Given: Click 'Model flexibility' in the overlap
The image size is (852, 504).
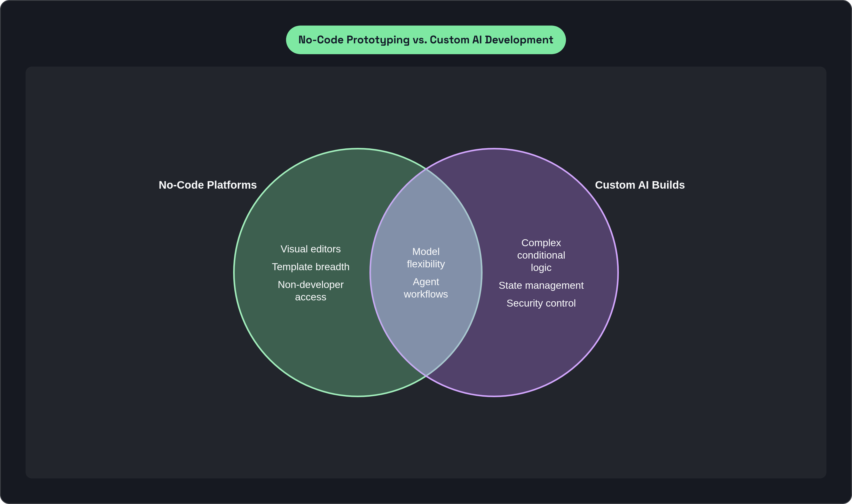Looking at the screenshot, I should (x=426, y=258).
